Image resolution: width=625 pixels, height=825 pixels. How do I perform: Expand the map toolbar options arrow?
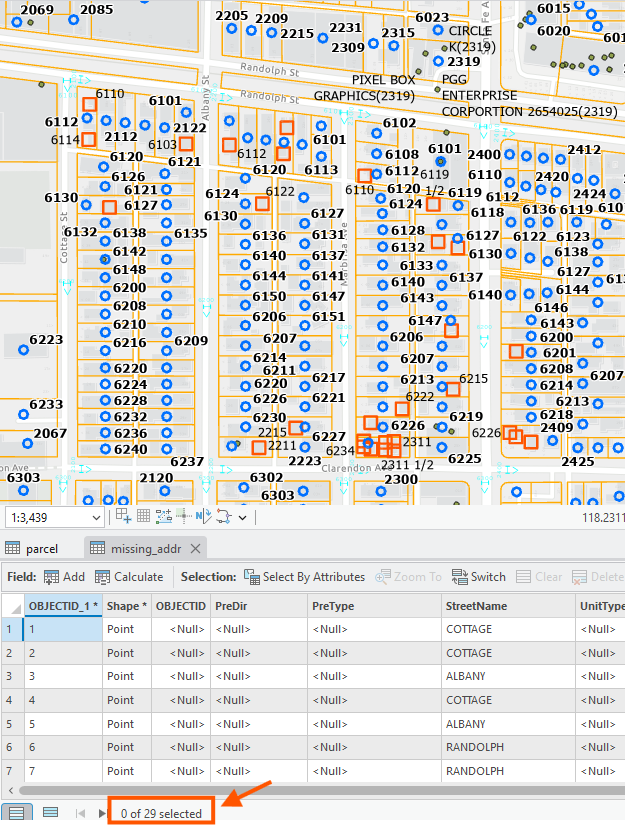click(243, 518)
